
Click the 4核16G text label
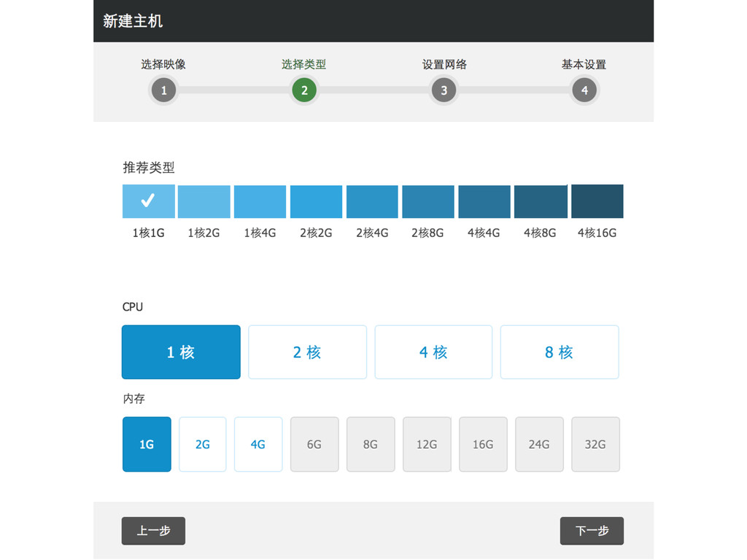coord(597,233)
